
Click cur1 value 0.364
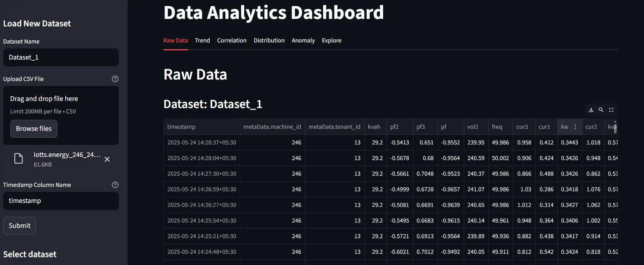pos(546,221)
